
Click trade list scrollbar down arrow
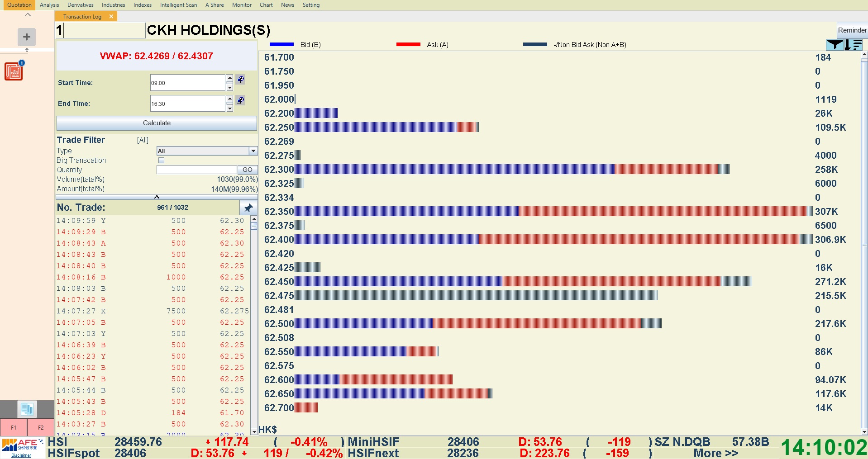pos(254,432)
